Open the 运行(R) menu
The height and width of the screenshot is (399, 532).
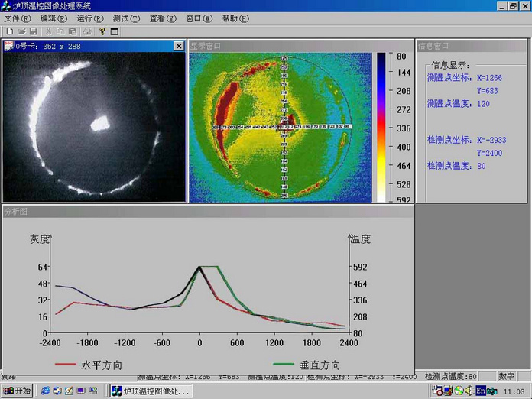[89, 18]
